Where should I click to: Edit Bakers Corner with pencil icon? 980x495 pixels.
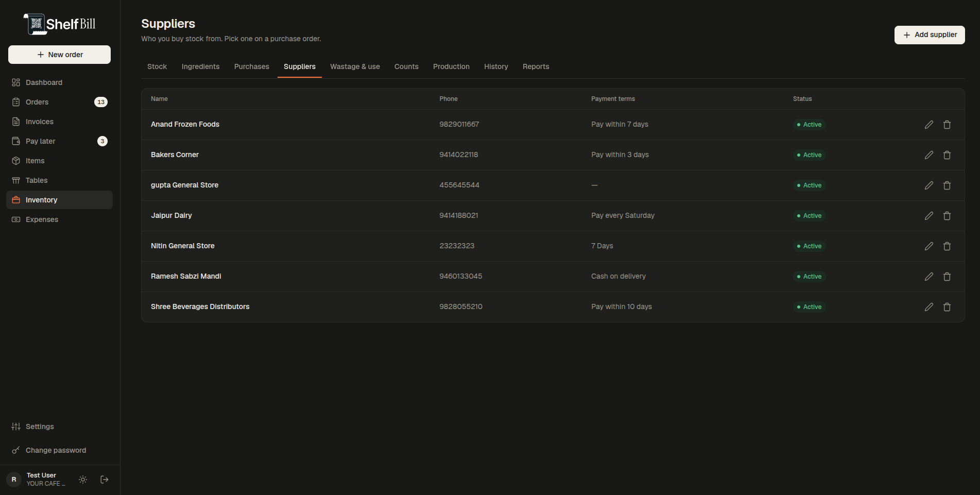click(929, 155)
